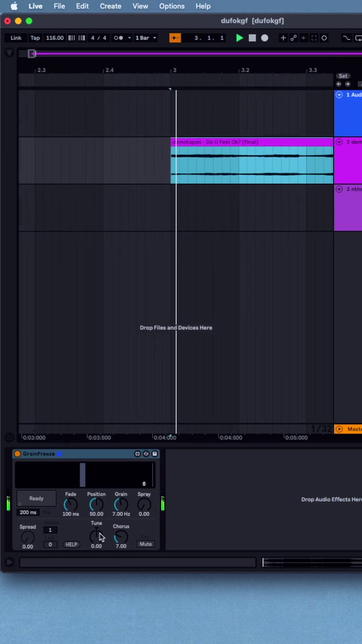Viewport: 362px width, 644px height.
Task: Click the tempo nudge up bars icon
Action: tap(82, 38)
